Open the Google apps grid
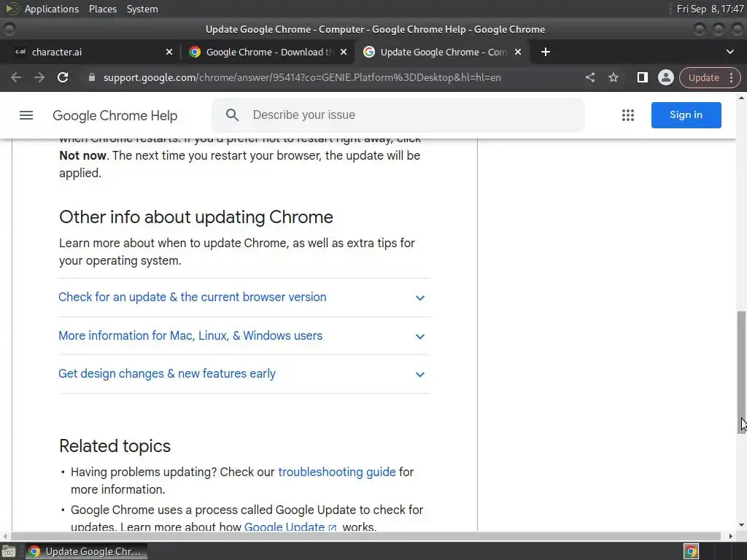747x560 pixels. (x=628, y=115)
